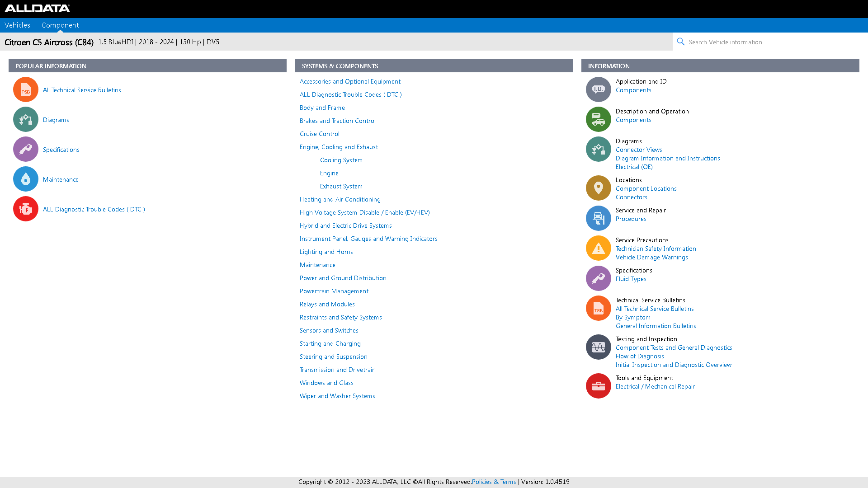Click the orange Service Precautions warning icon

pyautogui.click(x=598, y=248)
